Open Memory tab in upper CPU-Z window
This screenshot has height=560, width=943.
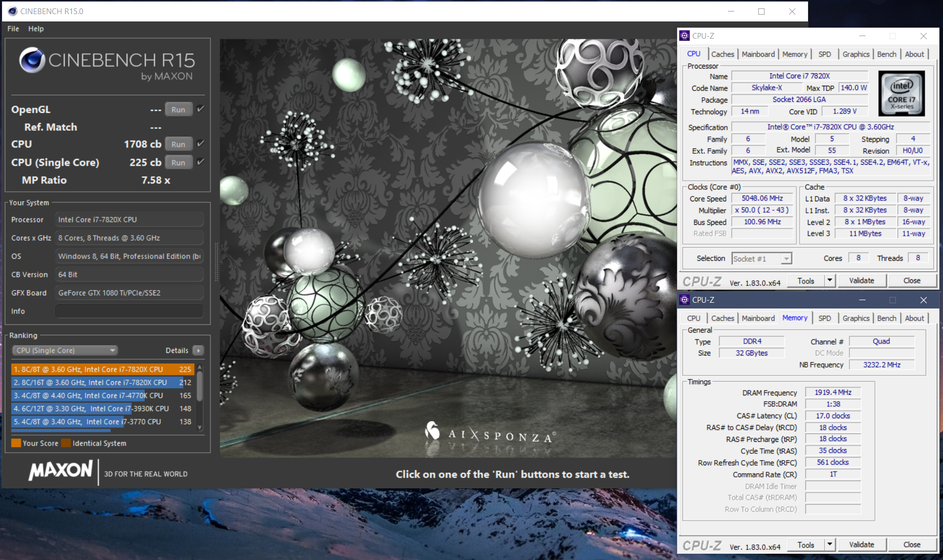[795, 54]
